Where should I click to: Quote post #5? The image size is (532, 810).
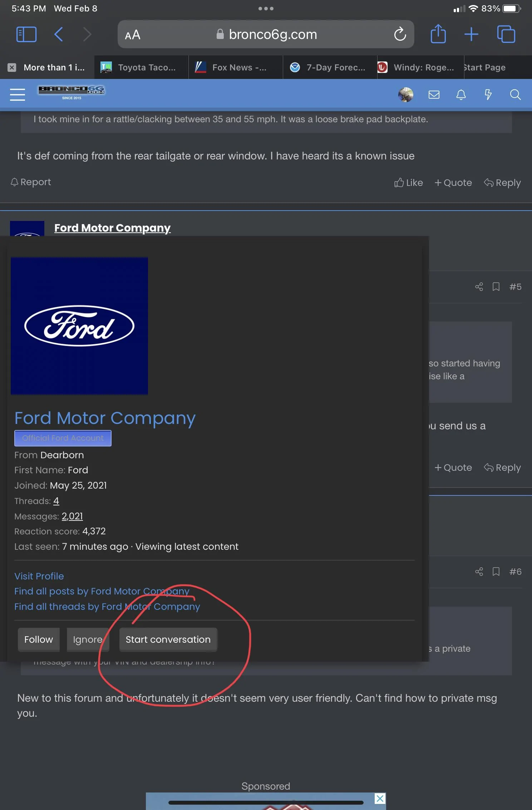453,468
